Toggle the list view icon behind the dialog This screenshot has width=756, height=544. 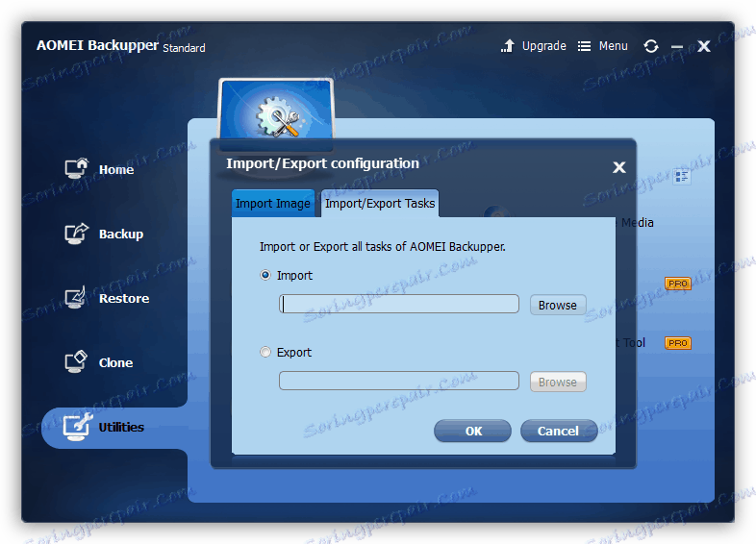click(x=682, y=177)
